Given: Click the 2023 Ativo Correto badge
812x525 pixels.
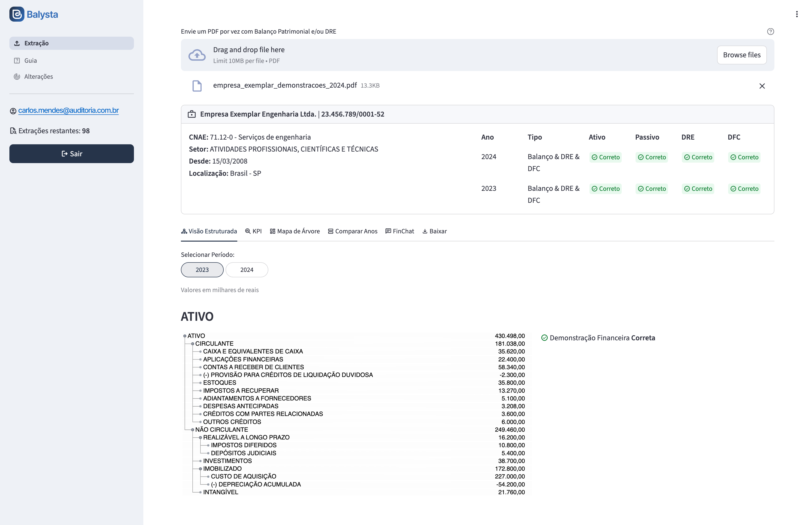Looking at the screenshot, I should pos(605,189).
